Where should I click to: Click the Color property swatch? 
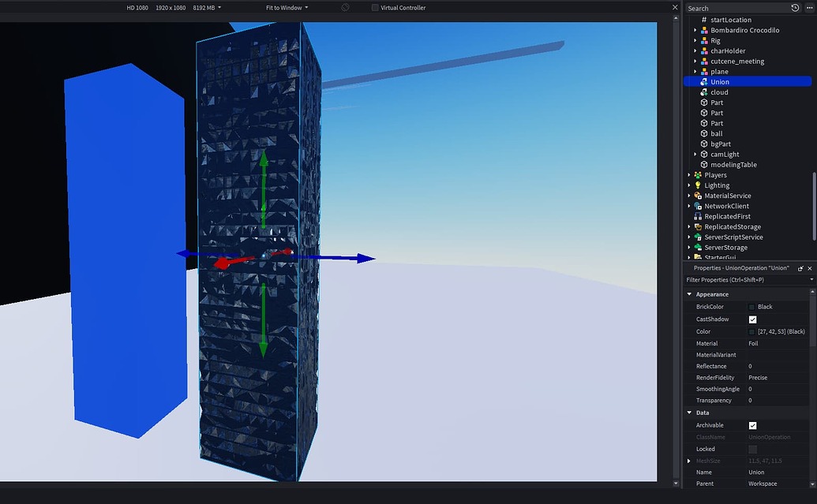[x=751, y=331]
